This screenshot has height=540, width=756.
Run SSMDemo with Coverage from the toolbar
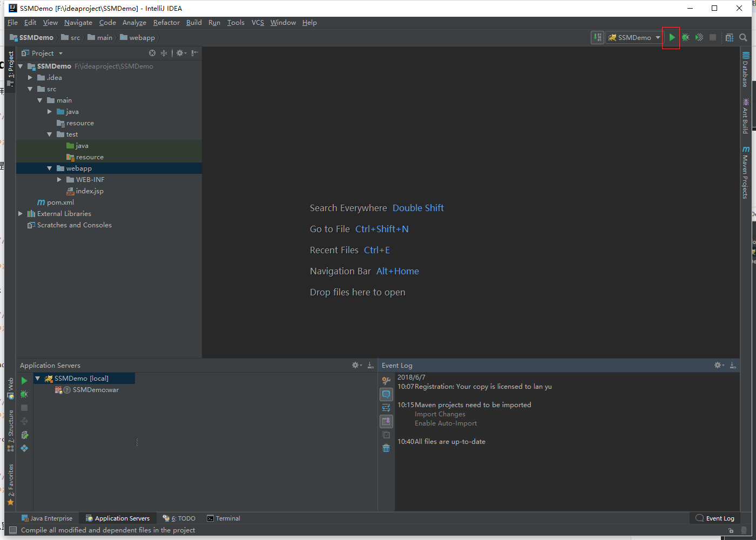click(699, 37)
